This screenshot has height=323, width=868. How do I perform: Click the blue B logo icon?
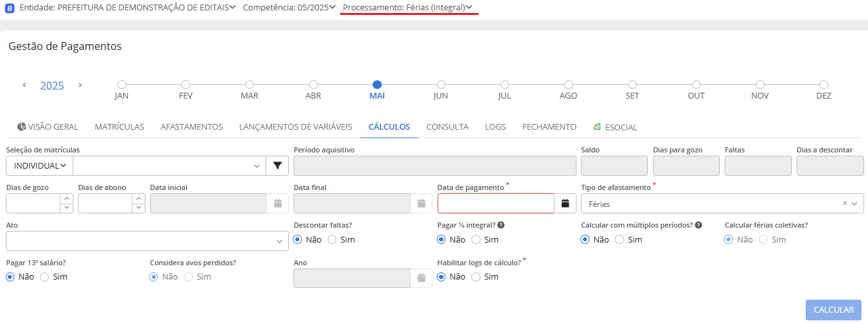tap(10, 8)
